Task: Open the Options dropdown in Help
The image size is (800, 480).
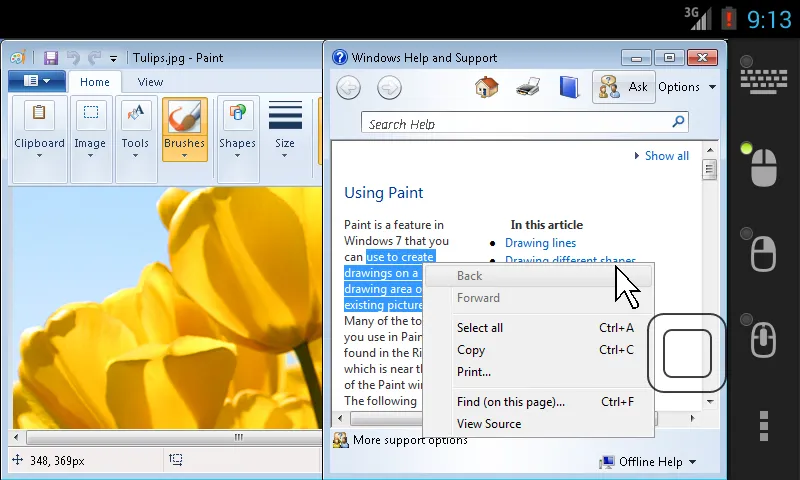Action: pyautogui.click(x=687, y=87)
